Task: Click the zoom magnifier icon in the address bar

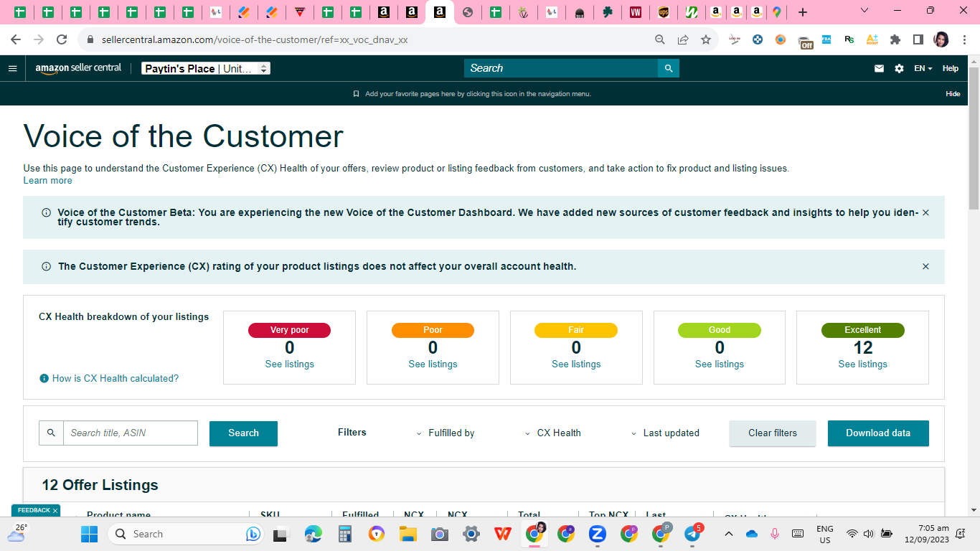Action: [660, 39]
